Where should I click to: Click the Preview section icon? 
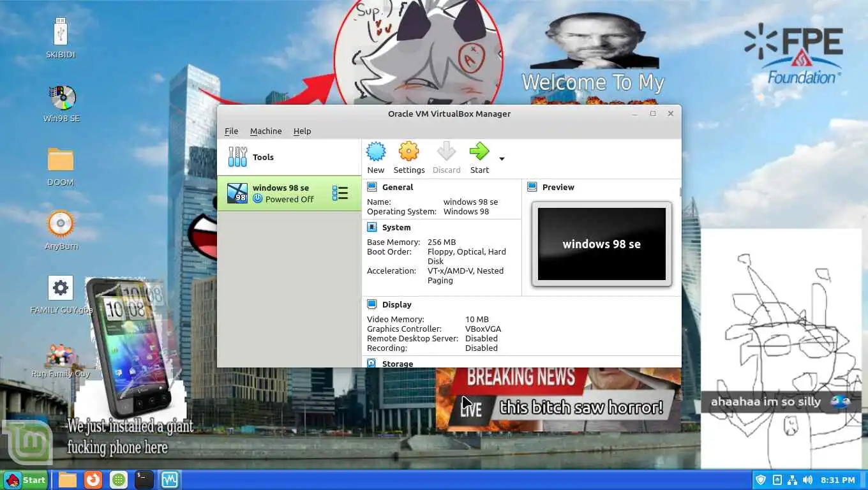[532, 187]
